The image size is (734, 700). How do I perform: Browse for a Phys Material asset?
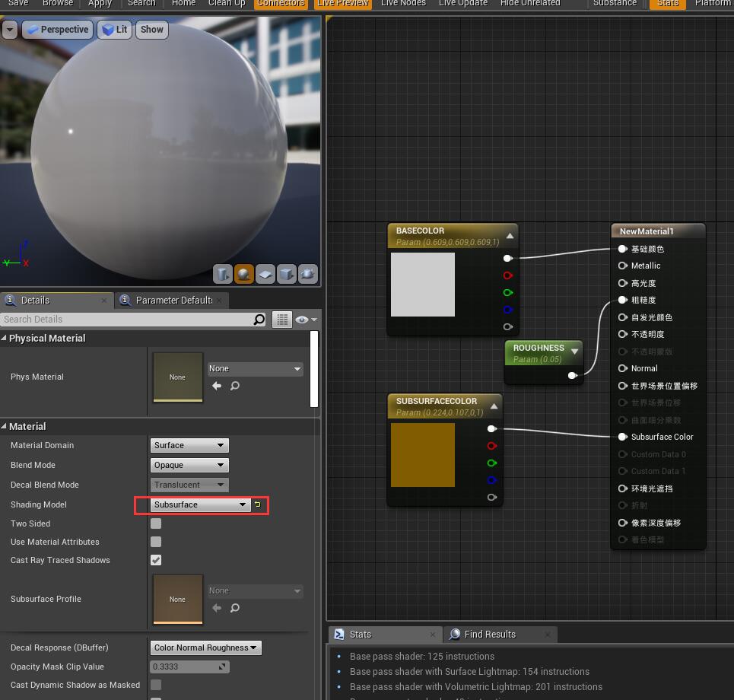point(234,386)
